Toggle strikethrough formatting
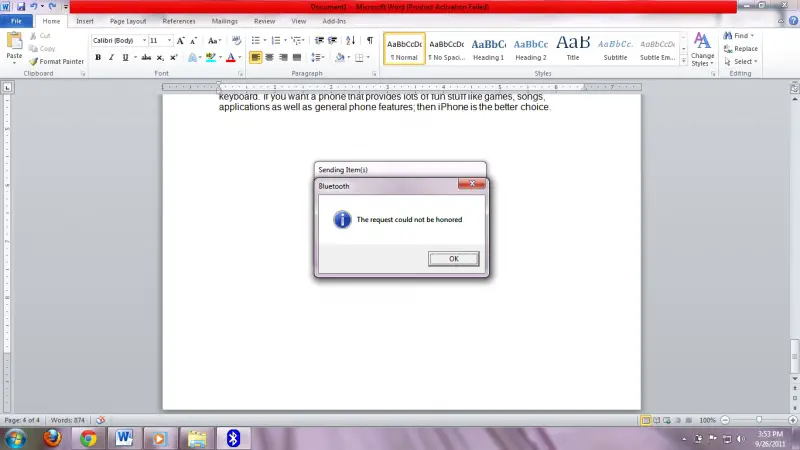800x450 pixels. click(x=146, y=58)
